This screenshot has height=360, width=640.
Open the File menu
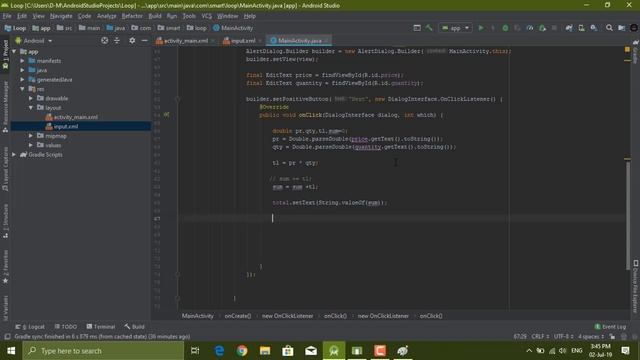[x=7, y=16]
